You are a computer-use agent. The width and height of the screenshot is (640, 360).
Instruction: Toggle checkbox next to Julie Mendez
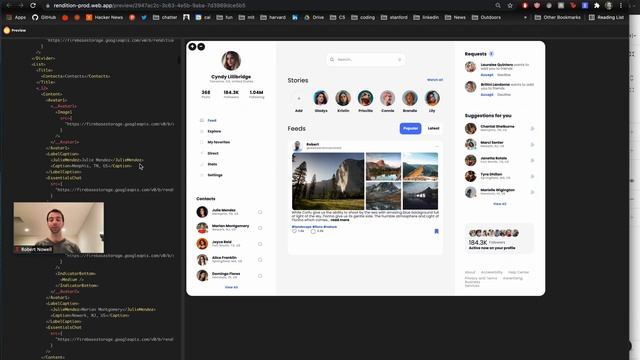click(260, 212)
